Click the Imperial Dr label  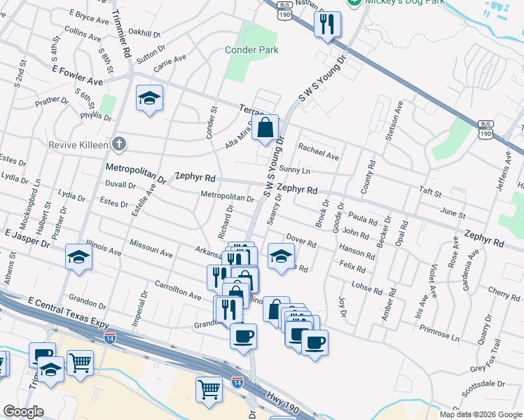coord(139,309)
